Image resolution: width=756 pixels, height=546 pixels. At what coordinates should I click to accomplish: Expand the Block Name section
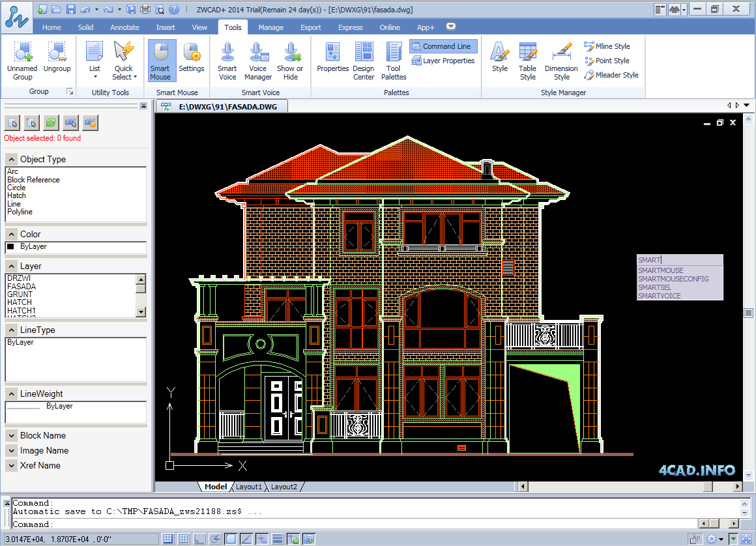12,436
